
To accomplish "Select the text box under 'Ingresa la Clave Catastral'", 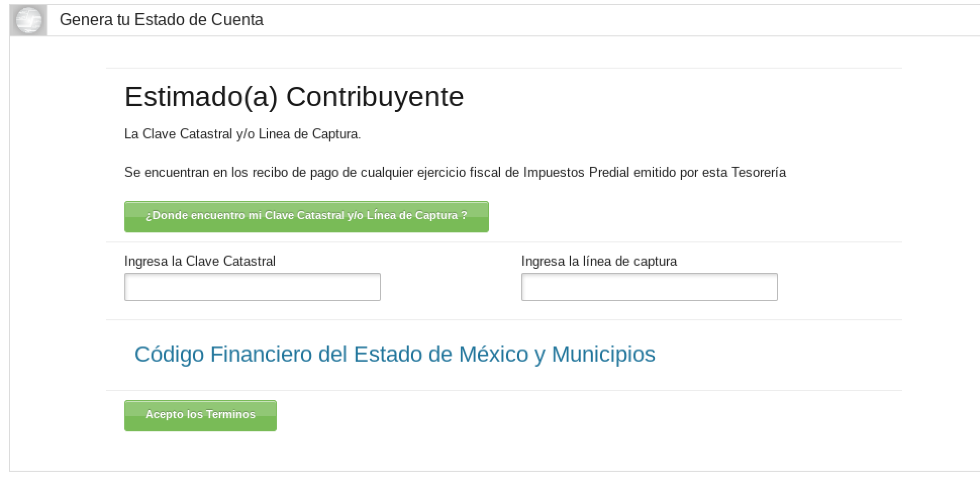I will point(252,287).
